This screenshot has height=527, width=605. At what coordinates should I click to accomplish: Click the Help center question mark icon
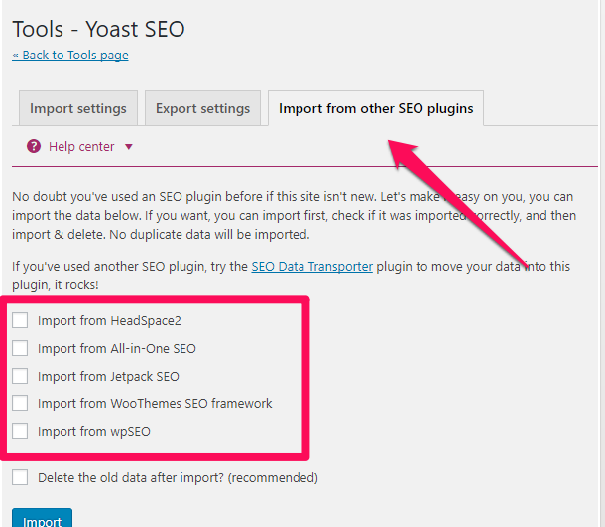click(x=34, y=146)
